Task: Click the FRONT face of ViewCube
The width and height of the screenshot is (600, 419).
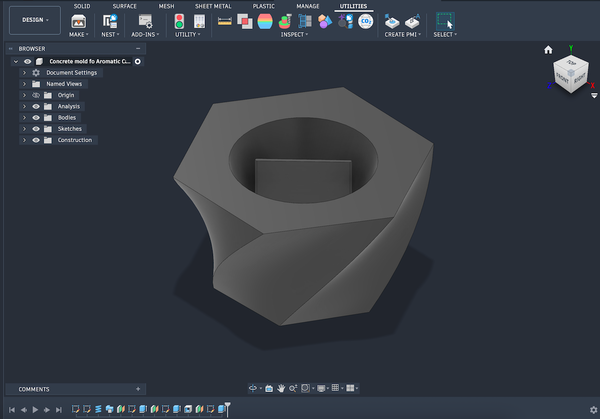Action: [562, 78]
